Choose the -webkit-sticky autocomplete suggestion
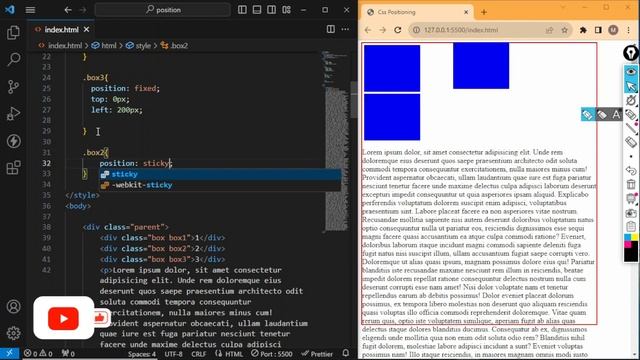The width and height of the screenshot is (640, 360). [220, 185]
